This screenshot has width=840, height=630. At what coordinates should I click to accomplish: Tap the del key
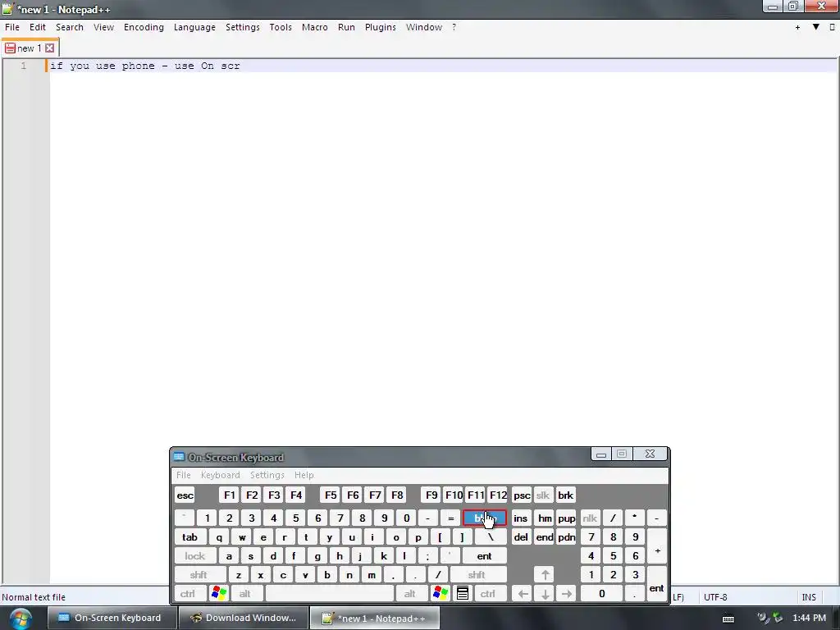pyautogui.click(x=521, y=537)
